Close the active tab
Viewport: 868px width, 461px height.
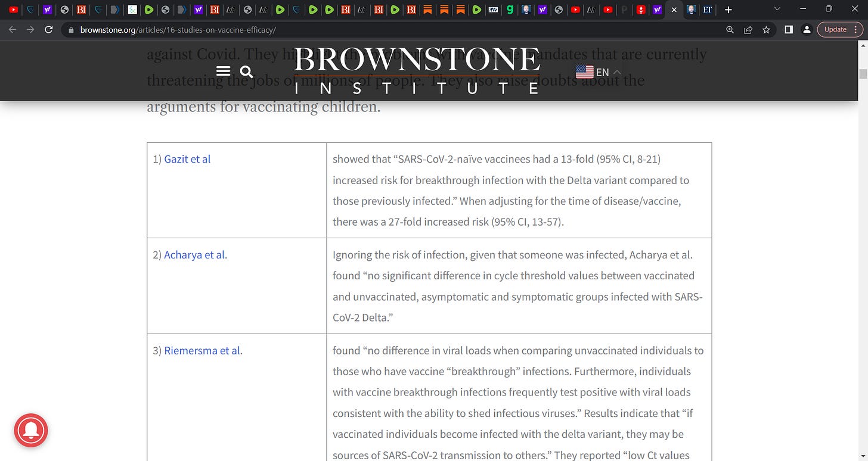[674, 10]
